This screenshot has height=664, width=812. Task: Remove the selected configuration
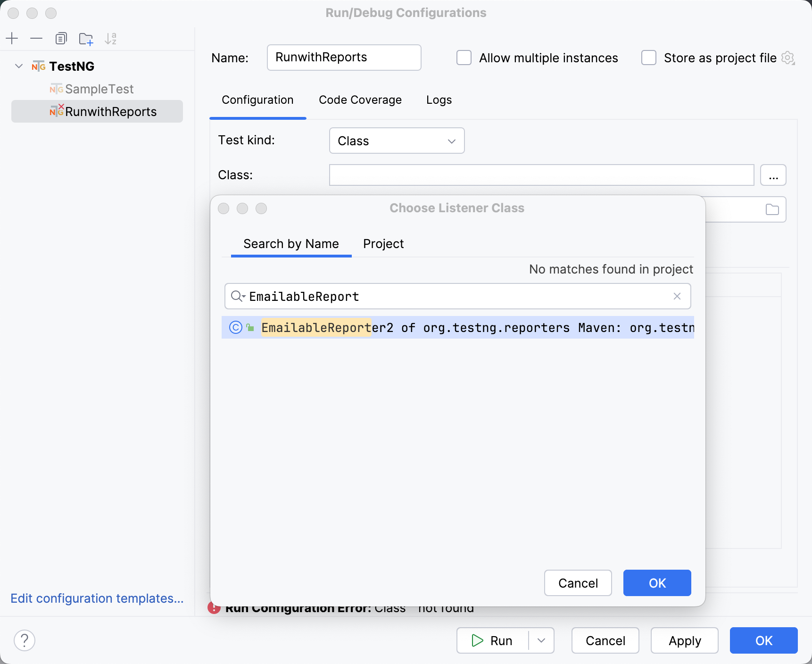click(36, 38)
